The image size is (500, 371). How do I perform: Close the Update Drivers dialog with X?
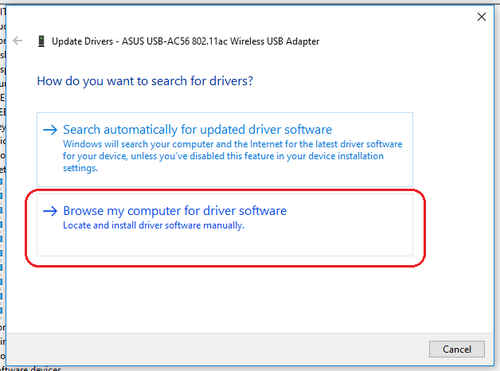481,17
